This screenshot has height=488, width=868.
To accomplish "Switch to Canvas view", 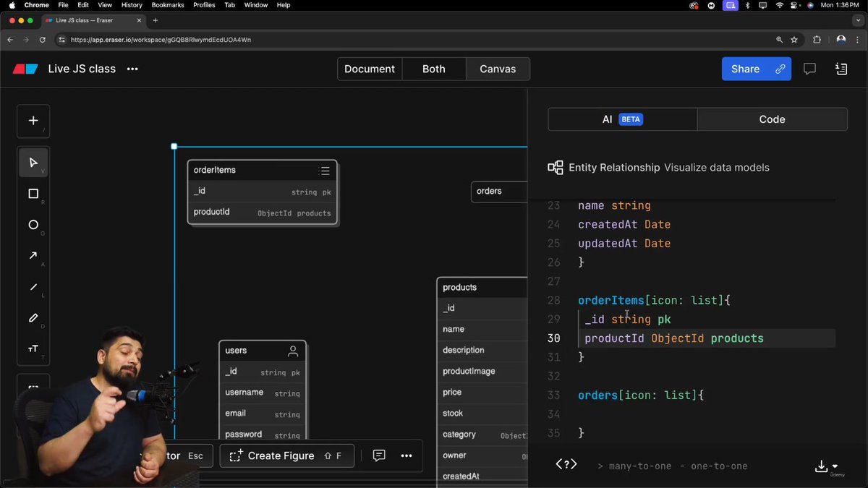I will coord(498,69).
